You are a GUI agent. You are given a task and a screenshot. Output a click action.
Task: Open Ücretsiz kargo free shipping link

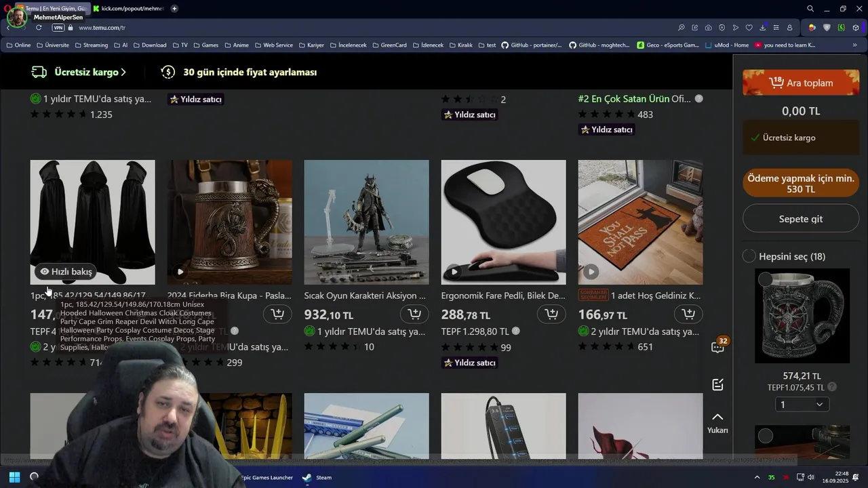click(x=79, y=72)
